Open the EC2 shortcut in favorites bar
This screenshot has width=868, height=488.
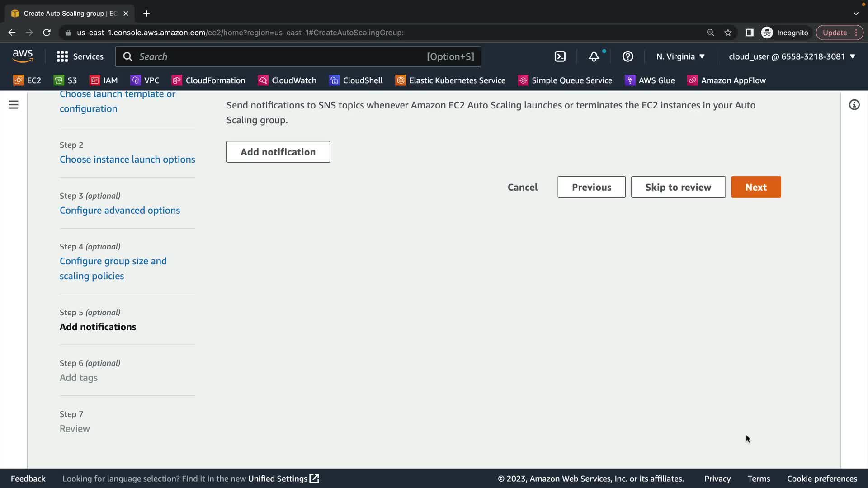(27, 80)
